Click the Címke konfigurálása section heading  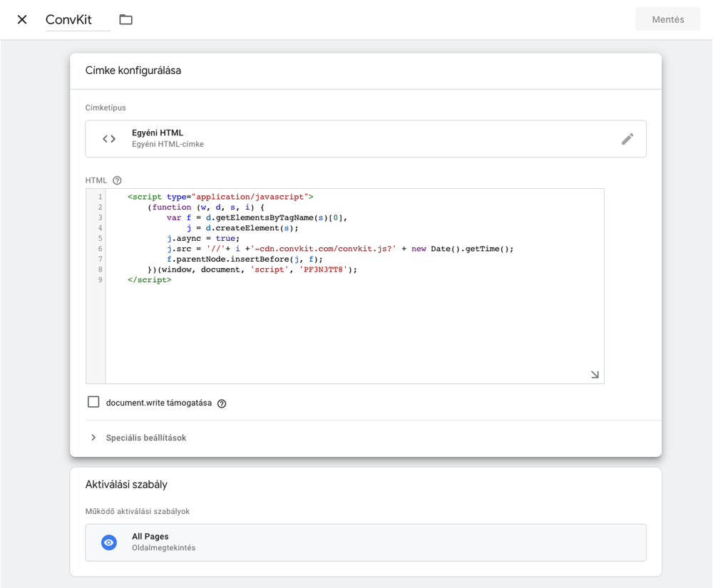point(133,71)
